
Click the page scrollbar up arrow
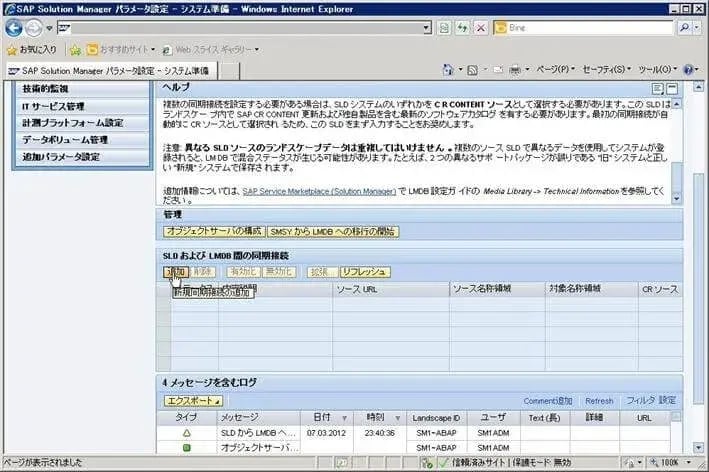[699, 86]
